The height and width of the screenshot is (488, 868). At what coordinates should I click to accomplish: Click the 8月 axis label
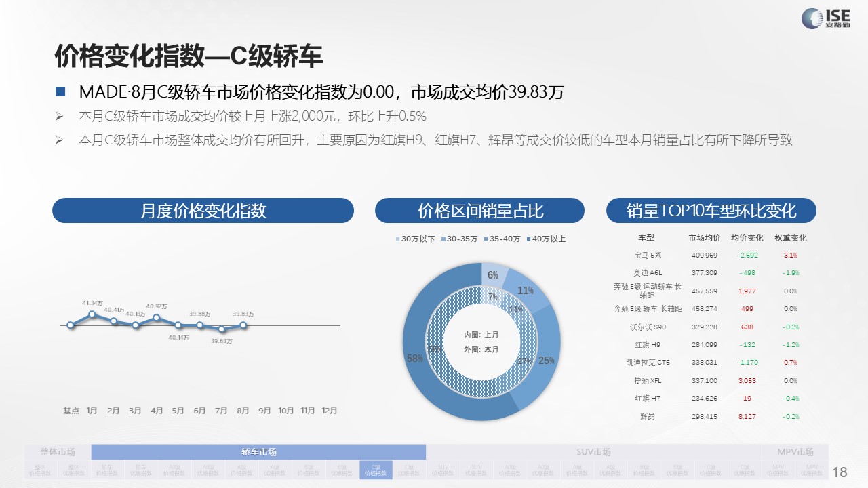tap(243, 411)
